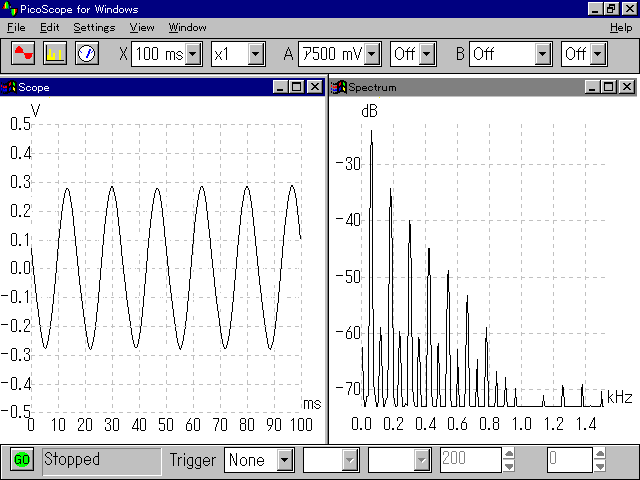Viewport: 640px width, 480px height.
Task: Open channel B range dropdown
Action: [543, 53]
